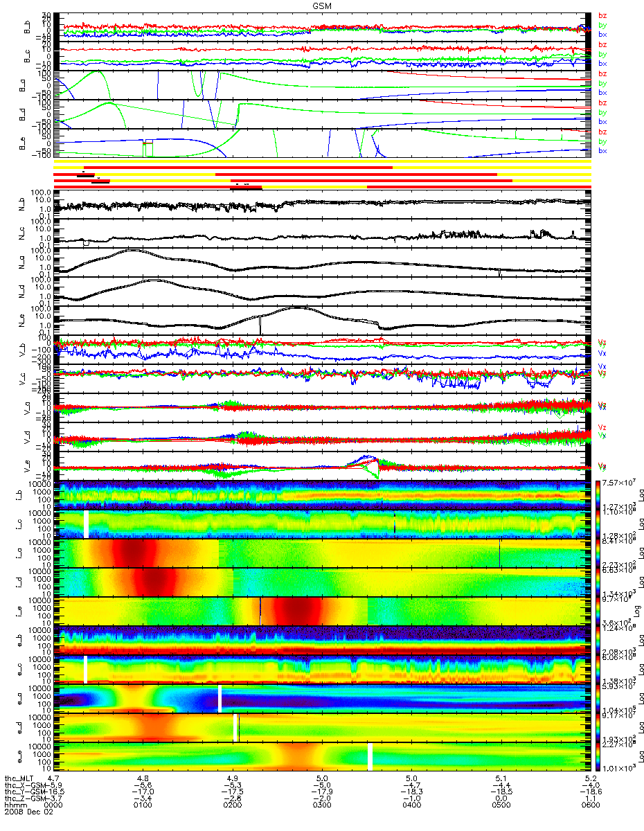Select the bz legend of B_b panel

point(602,15)
